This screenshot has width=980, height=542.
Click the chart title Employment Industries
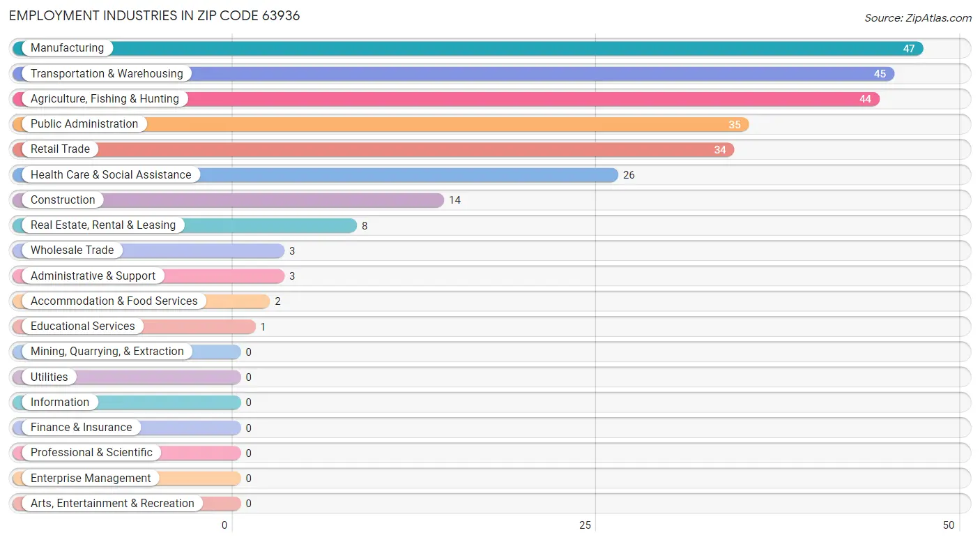(154, 15)
